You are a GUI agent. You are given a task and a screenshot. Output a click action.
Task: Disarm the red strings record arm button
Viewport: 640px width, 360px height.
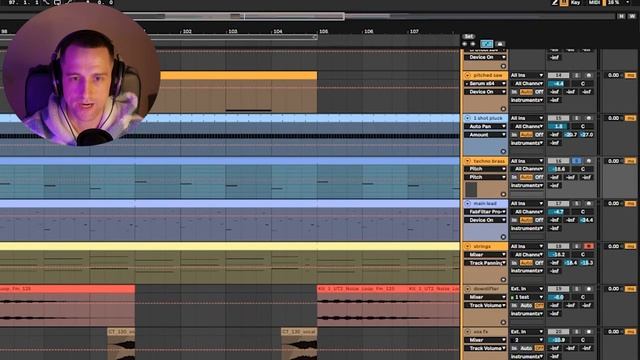pos(588,247)
